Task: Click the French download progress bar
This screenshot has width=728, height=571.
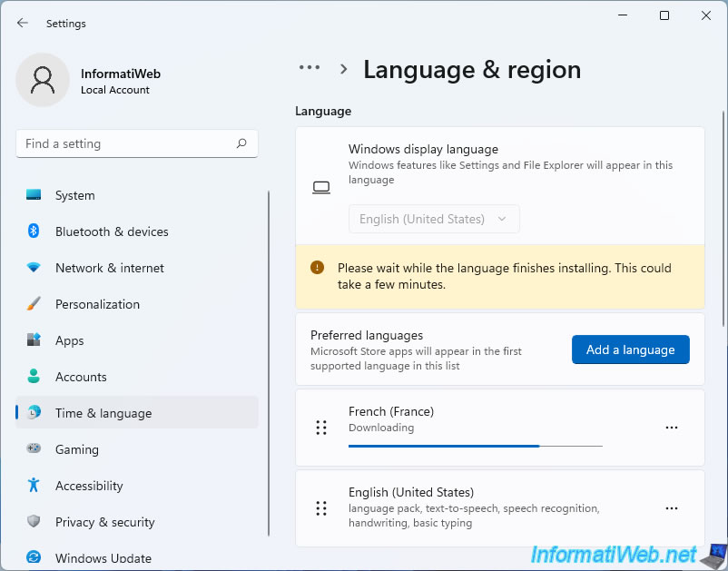Action: tap(475, 446)
